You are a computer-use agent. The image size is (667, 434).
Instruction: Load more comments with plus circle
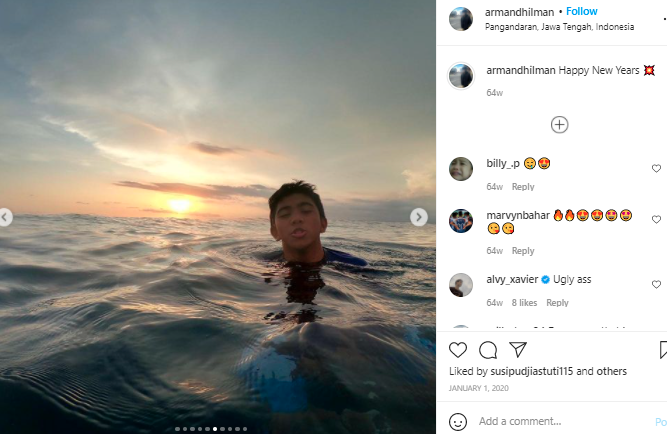pos(560,125)
